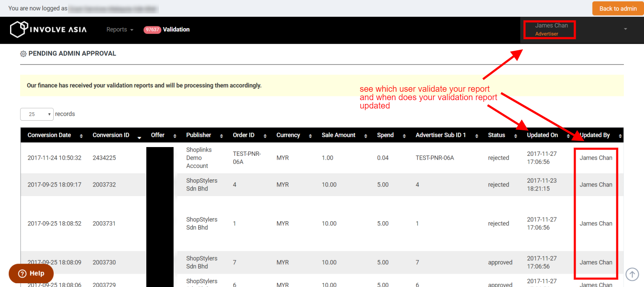The image size is (644, 287).
Task: Sort by Offer column
Action: [x=164, y=135]
